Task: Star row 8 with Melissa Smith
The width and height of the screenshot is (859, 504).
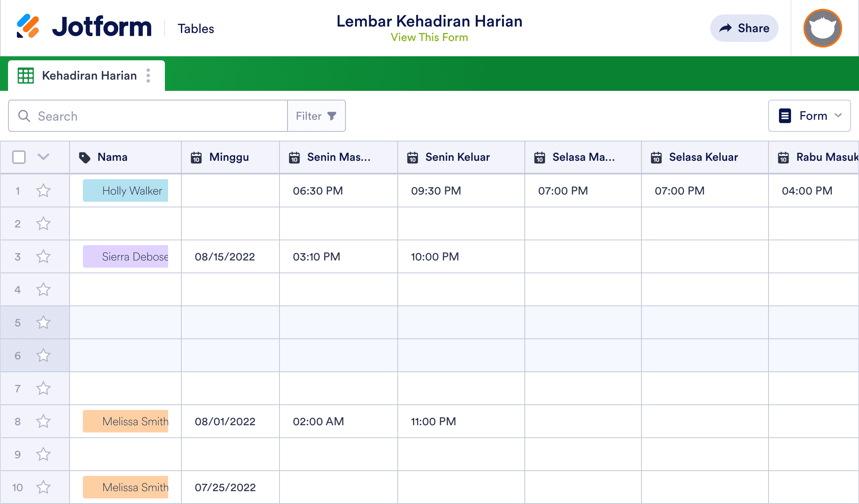Action: tap(43, 421)
